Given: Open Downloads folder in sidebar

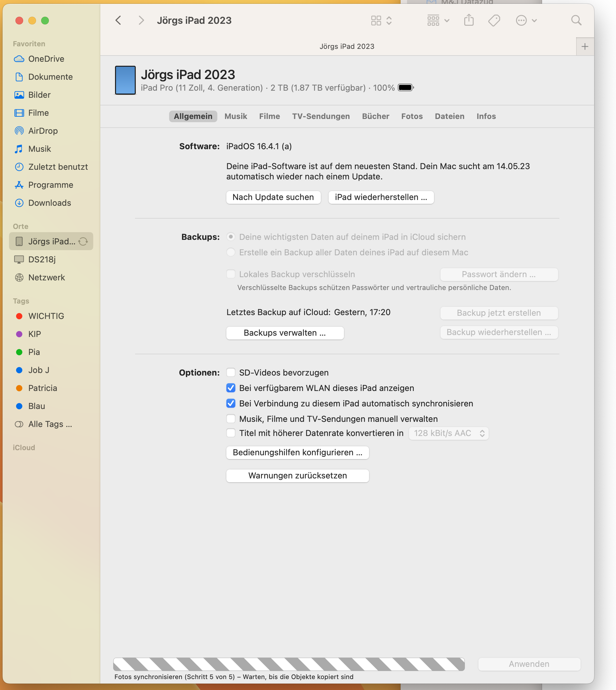Looking at the screenshot, I should 51,203.
